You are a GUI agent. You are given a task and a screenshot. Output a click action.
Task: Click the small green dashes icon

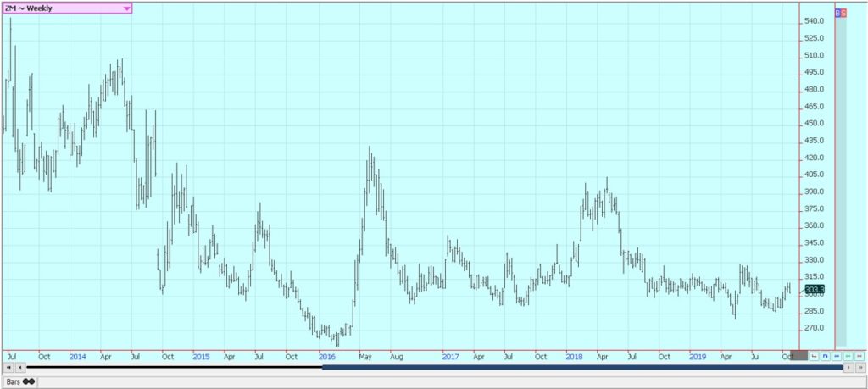point(848,356)
